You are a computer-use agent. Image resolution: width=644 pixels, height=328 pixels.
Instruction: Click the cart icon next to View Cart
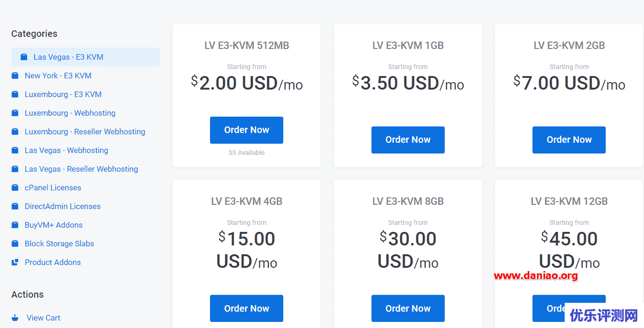pyautogui.click(x=14, y=317)
